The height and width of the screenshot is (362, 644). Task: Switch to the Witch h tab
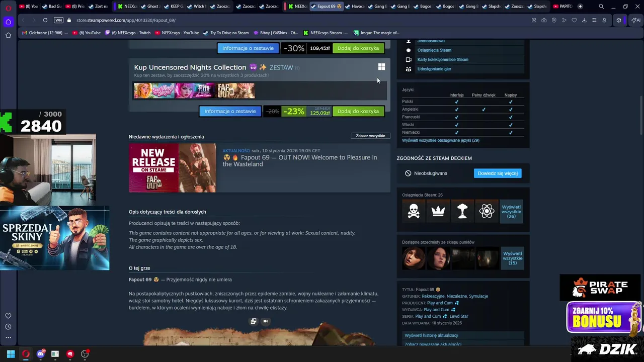pyautogui.click(x=196, y=7)
